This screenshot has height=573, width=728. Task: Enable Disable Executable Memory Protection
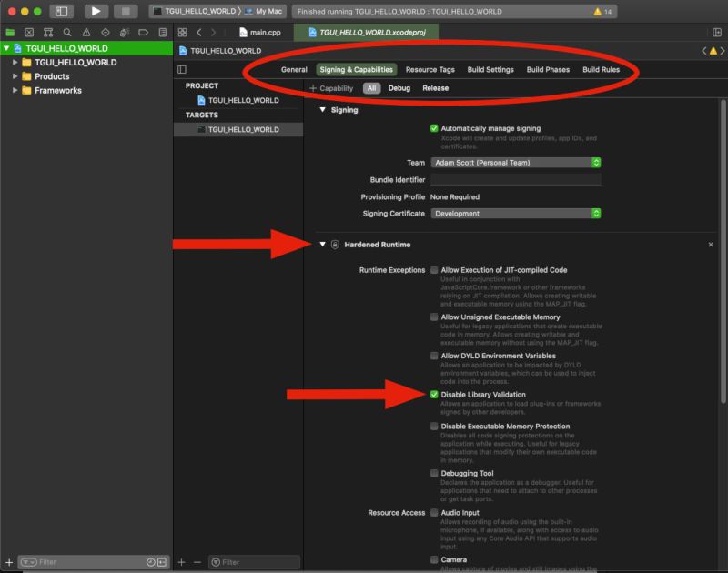tap(434, 426)
